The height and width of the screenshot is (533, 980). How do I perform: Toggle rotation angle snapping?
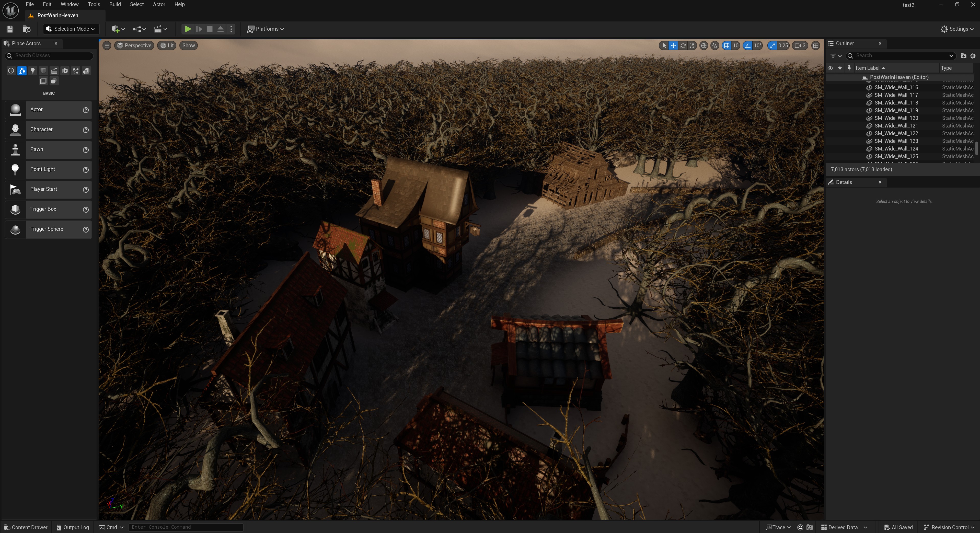click(748, 46)
